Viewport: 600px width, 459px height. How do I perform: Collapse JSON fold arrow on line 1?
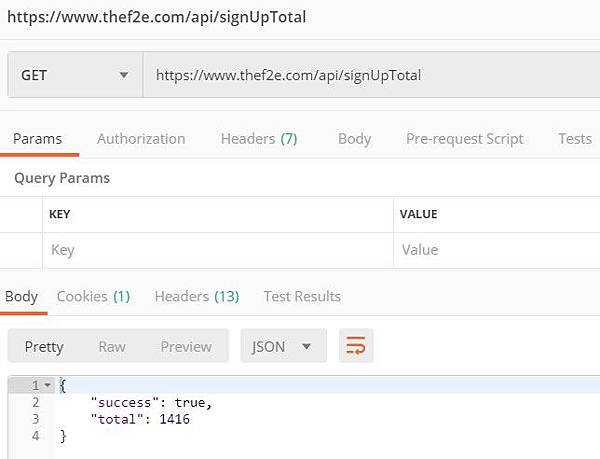(x=47, y=385)
